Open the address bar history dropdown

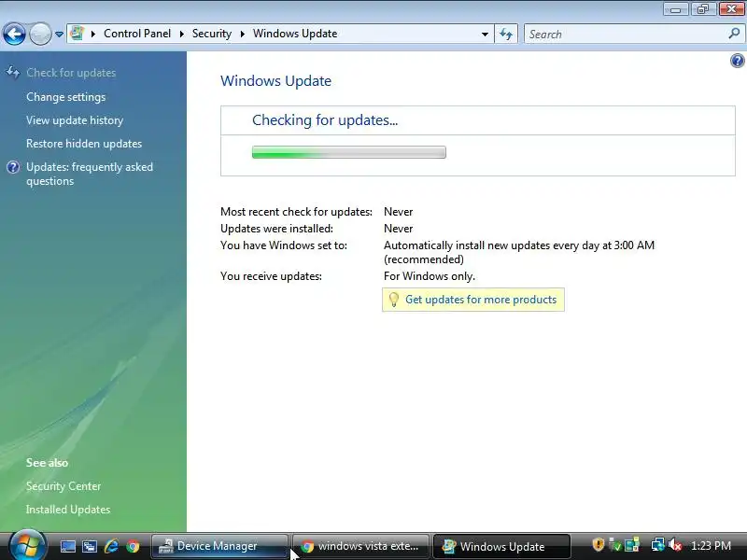(x=485, y=35)
